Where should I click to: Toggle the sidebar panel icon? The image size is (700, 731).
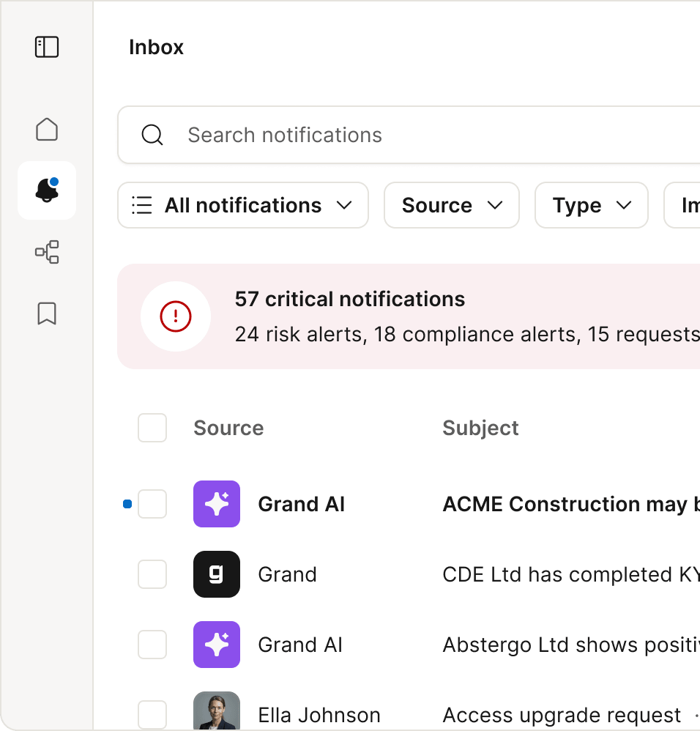point(47,48)
